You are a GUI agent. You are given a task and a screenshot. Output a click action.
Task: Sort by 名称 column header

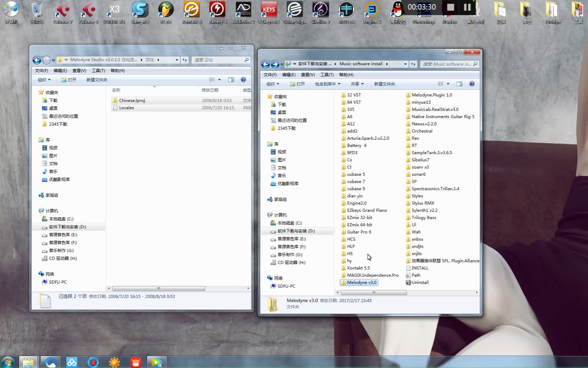[x=155, y=90]
